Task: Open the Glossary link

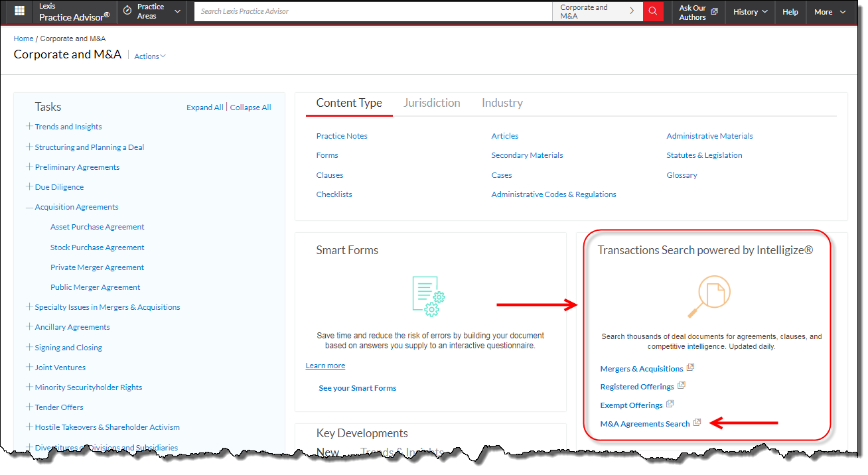Action: (682, 175)
